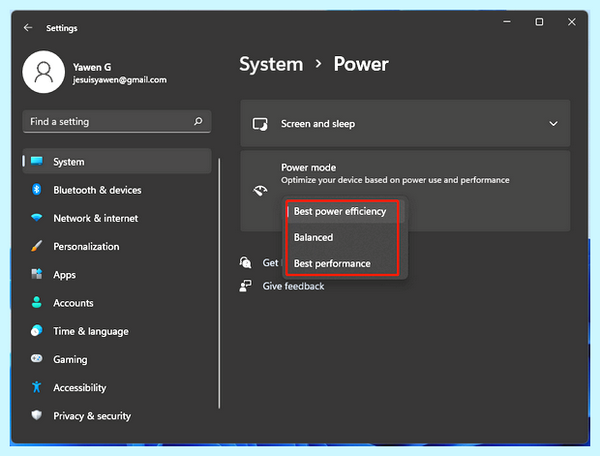Screen dimensions: 600x456
Task: Open Bluetooth & devices settings
Action: pos(117,190)
